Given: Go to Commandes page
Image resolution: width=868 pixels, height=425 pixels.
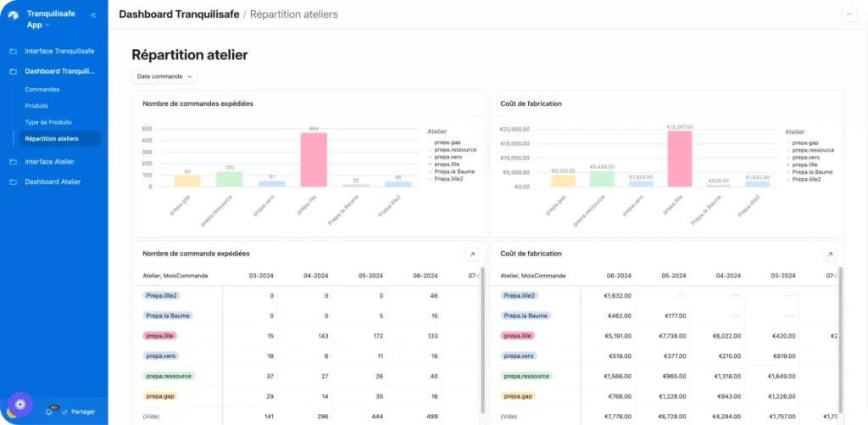Looking at the screenshot, I should [42, 89].
